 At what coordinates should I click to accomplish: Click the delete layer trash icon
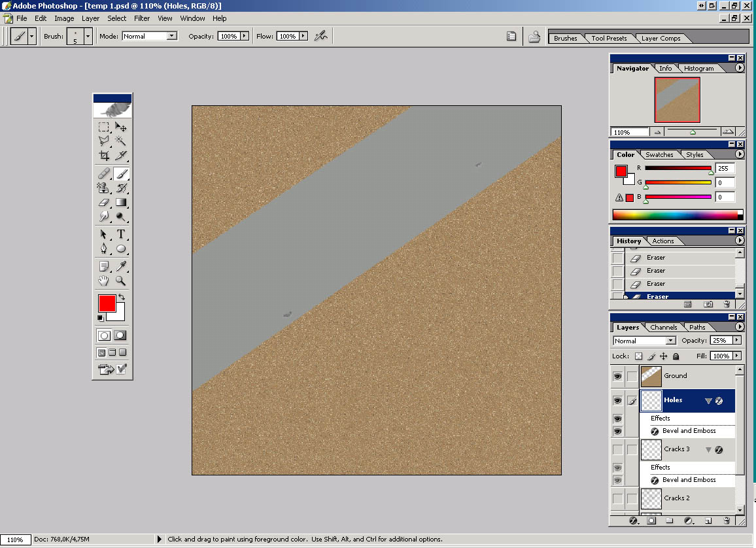(727, 521)
